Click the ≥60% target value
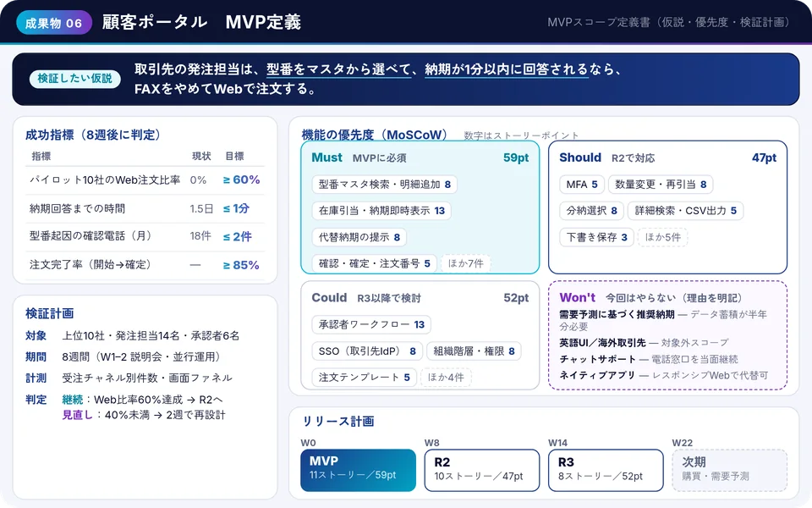Screen dimensions: 812x508 (x=241, y=179)
